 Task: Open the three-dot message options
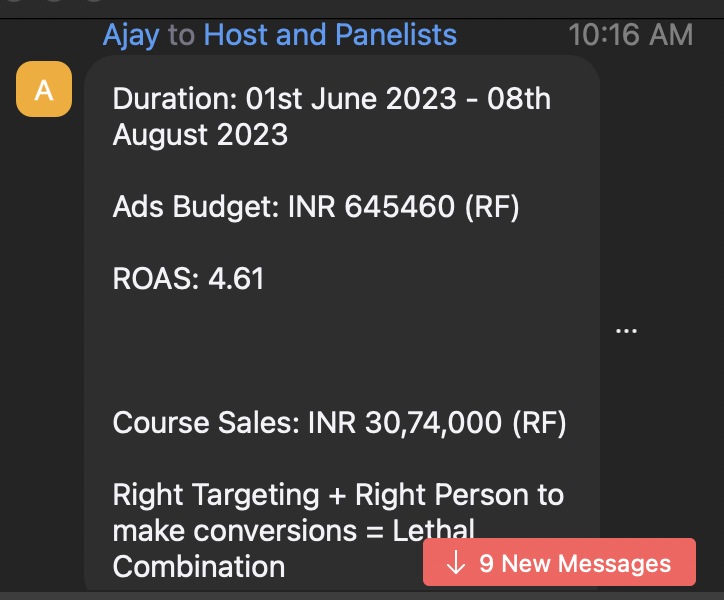click(x=626, y=331)
